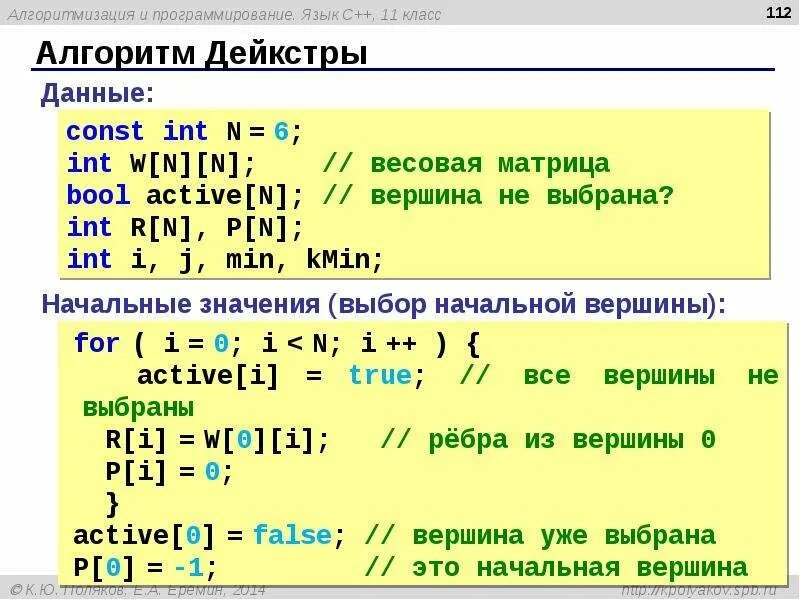800x600 pixels.
Task: Click the comment '// это начальная вершина'
Action: (556, 567)
